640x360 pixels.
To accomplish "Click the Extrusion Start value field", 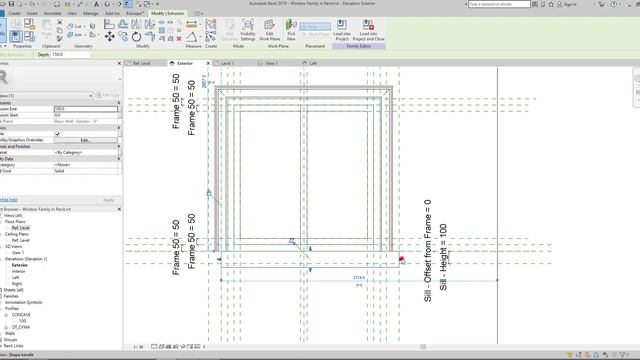I will pyautogui.click(x=86, y=115).
